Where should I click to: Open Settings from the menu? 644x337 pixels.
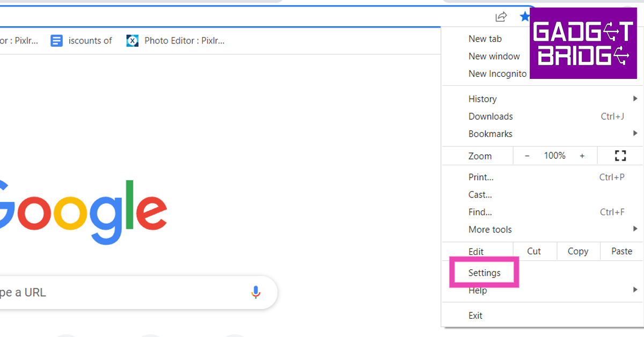(484, 273)
